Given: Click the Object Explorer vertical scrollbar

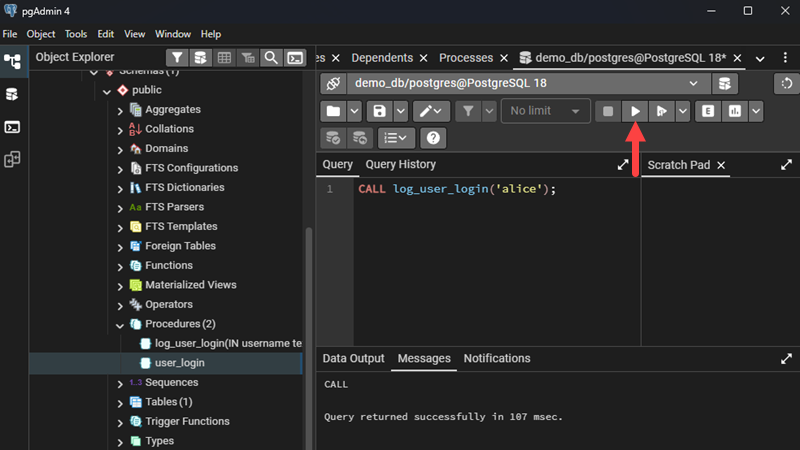Looking at the screenshot, I should (x=308, y=339).
